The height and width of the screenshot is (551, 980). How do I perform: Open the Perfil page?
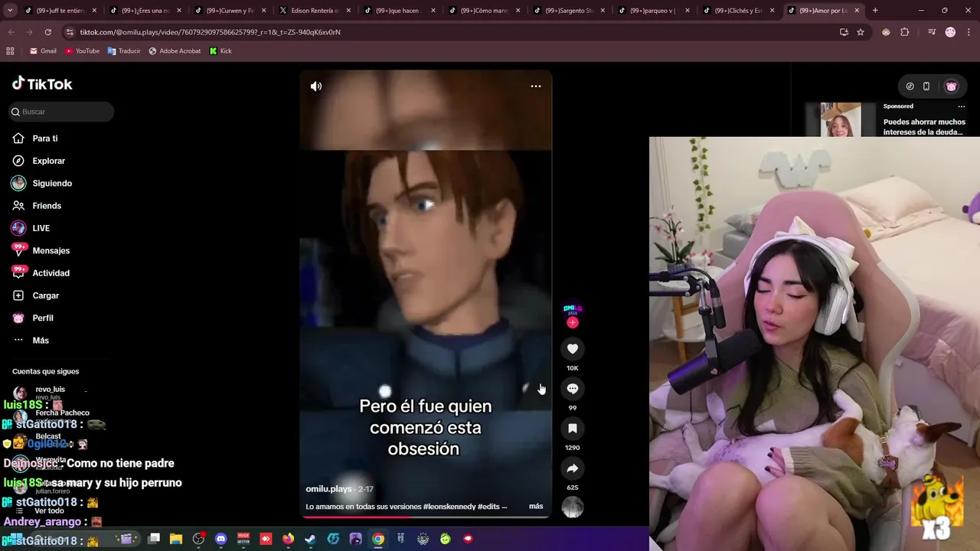coord(43,318)
